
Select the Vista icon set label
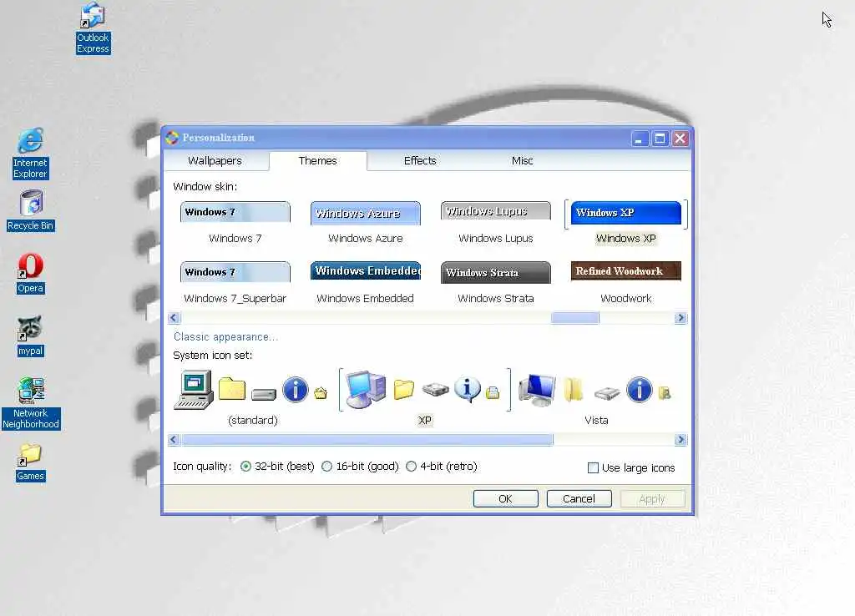point(596,421)
